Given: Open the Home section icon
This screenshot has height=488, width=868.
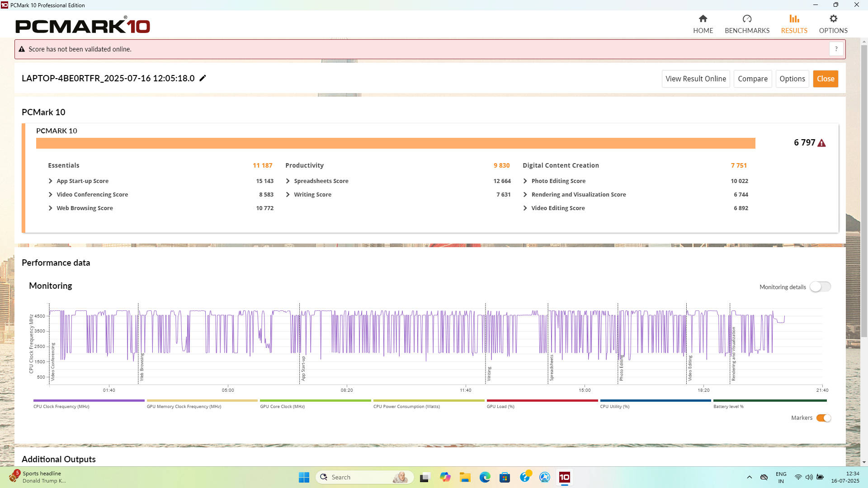Looking at the screenshot, I should click(x=703, y=19).
